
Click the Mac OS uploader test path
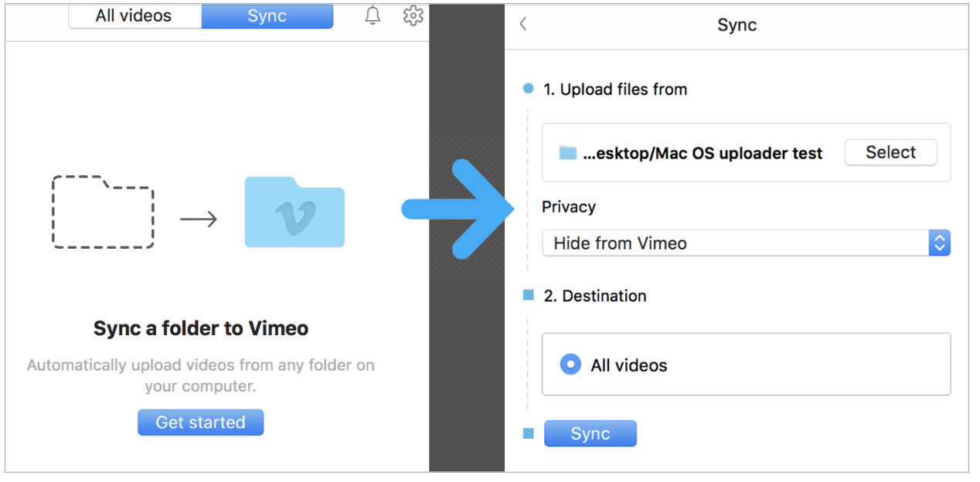pyautogui.click(x=702, y=154)
